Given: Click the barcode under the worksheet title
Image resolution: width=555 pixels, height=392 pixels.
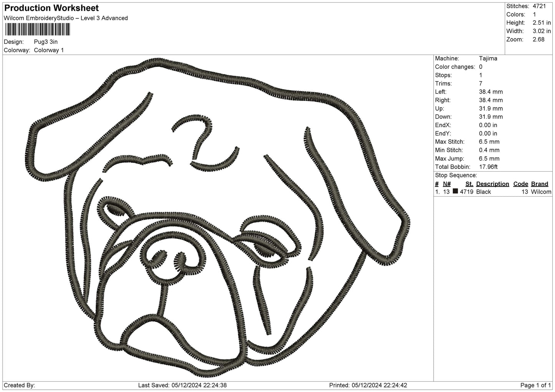Looking at the screenshot, I should [37, 30].
